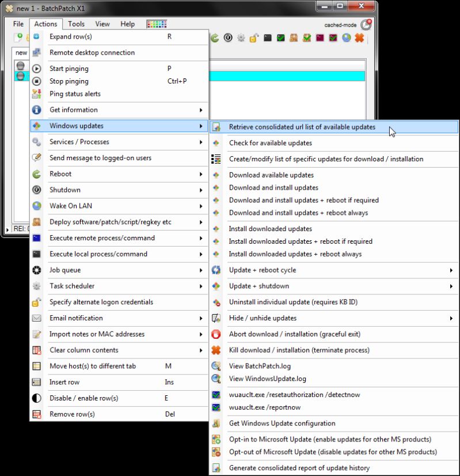
Task: Click the plain black terminal toolbar icon
Action: 268,38
